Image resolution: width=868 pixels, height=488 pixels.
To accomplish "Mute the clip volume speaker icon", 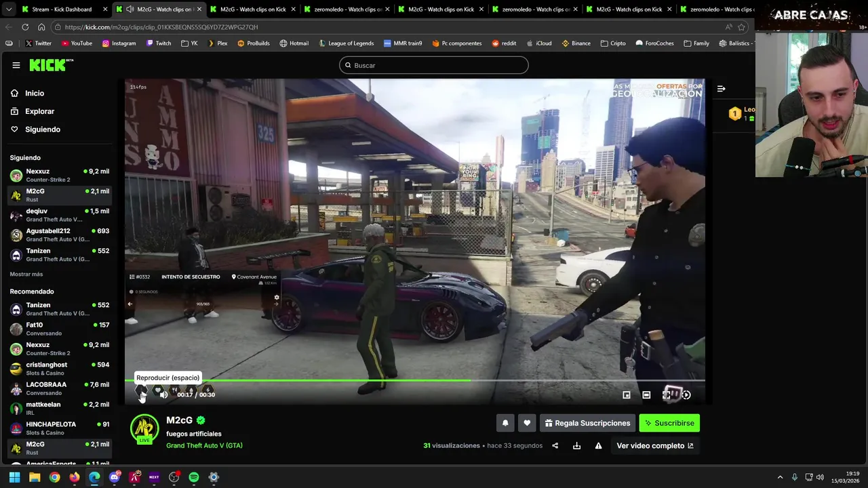I will 163,394.
